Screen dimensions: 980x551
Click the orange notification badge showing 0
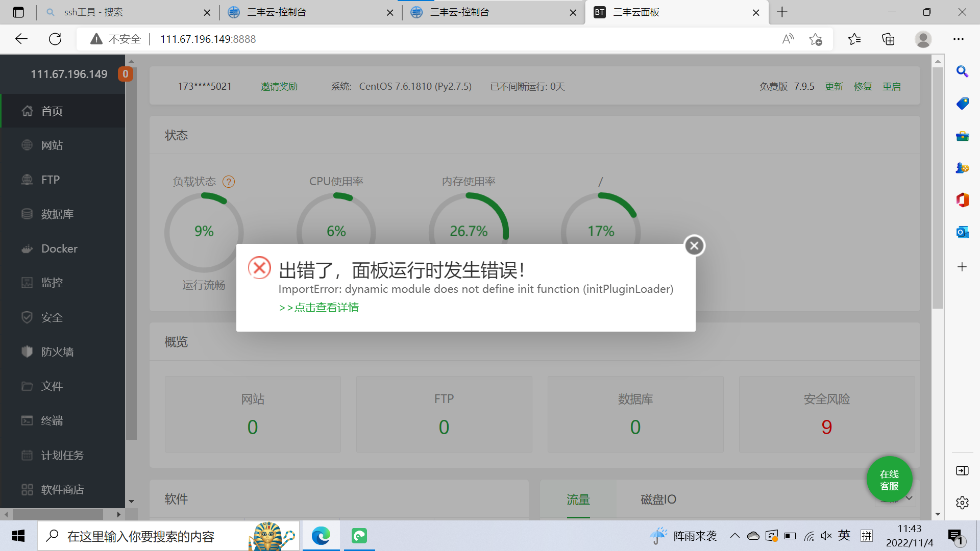click(x=126, y=74)
